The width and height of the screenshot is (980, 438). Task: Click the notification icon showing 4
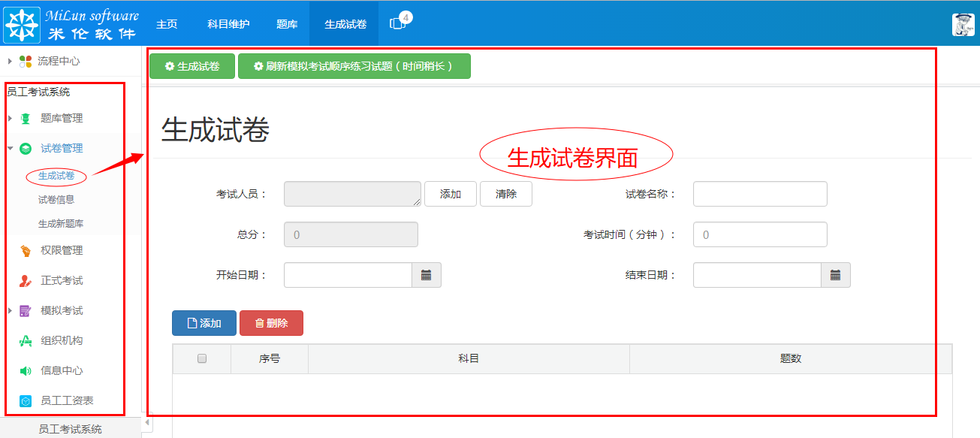pyautogui.click(x=397, y=21)
